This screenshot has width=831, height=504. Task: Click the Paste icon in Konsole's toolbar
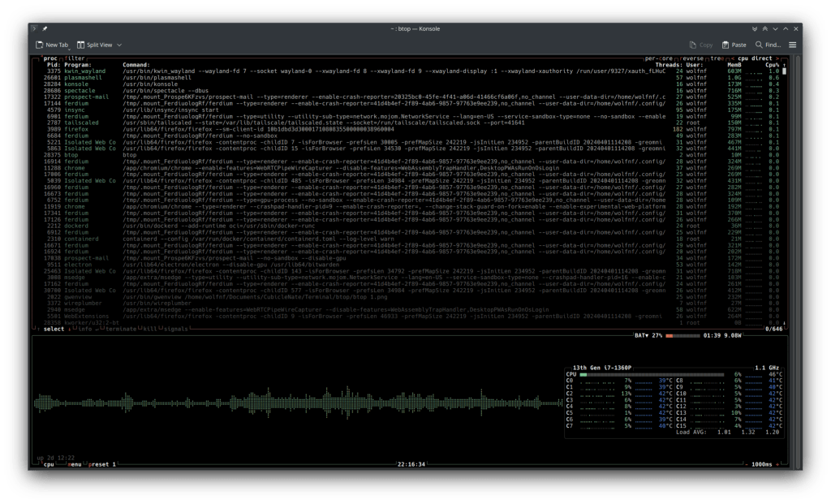point(725,45)
